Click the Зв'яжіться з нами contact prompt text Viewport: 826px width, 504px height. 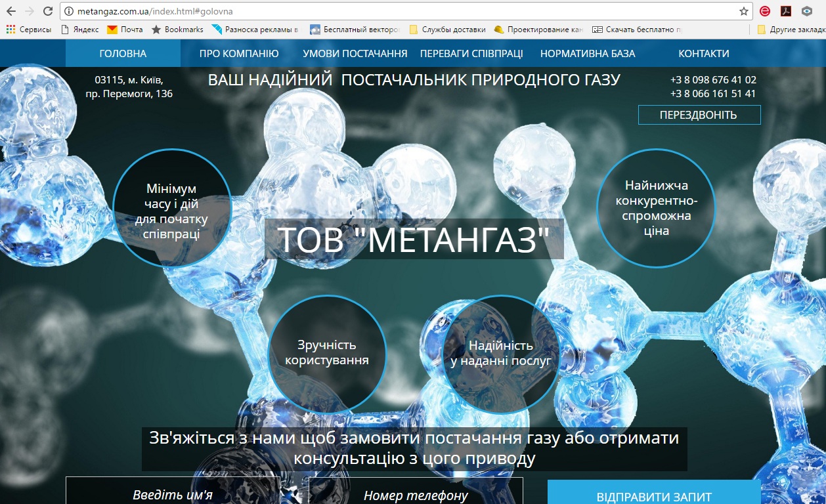[414, 448]
